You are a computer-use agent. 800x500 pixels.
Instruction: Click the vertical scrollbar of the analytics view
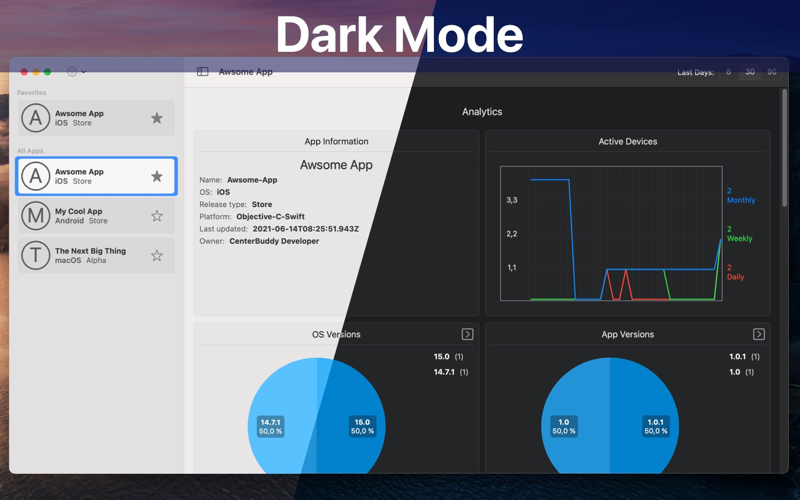(x=784, y=148)
